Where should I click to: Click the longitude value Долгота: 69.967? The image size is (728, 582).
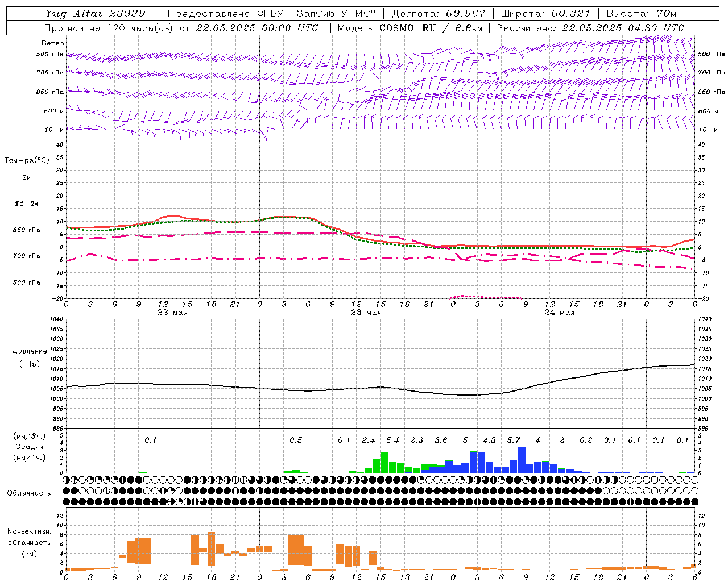[x=439, y=14]
